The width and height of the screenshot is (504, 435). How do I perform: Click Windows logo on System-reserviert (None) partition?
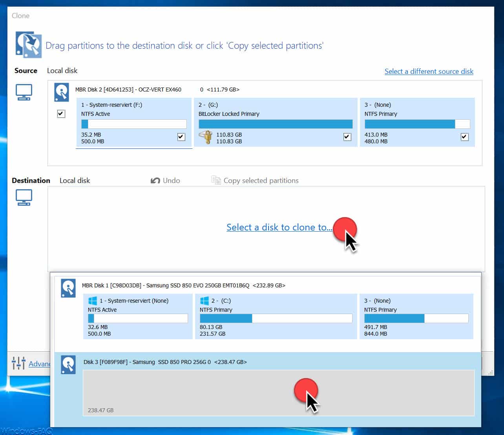tap(93, 301)
